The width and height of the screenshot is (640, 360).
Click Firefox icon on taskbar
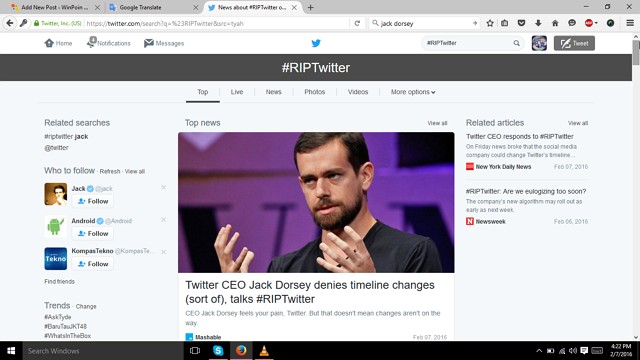[x=241, y=351]
